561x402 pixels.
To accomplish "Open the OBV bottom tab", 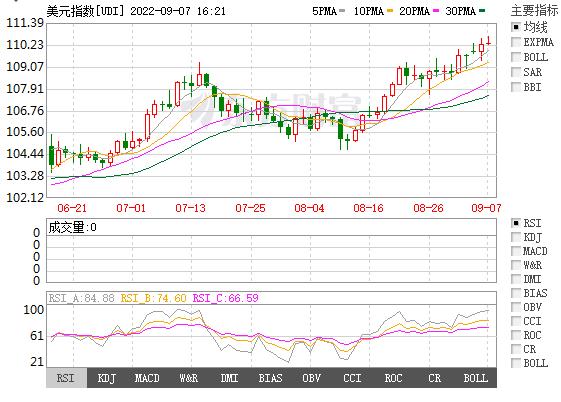I will click(x=311, y=378).
